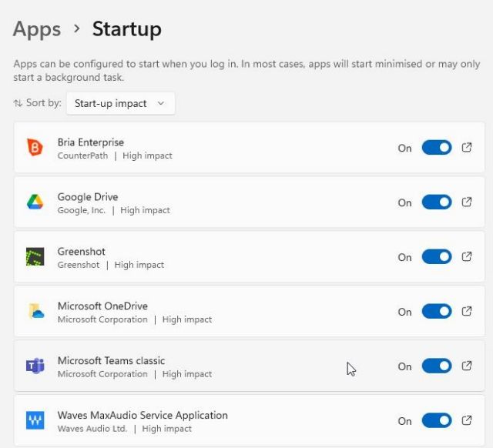Screen dimensions: 493x448
Task: Click the Microsoft Teams classic icon
Action: 35,366
